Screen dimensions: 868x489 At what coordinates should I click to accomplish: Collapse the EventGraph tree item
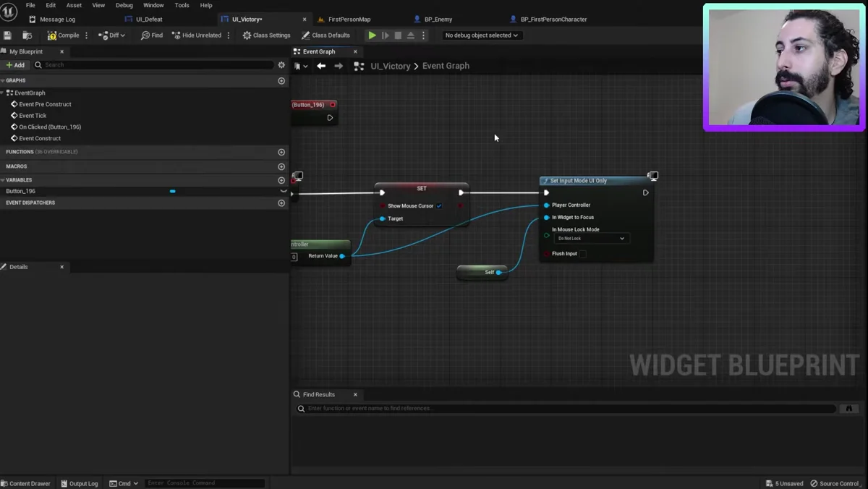point(3,93)
